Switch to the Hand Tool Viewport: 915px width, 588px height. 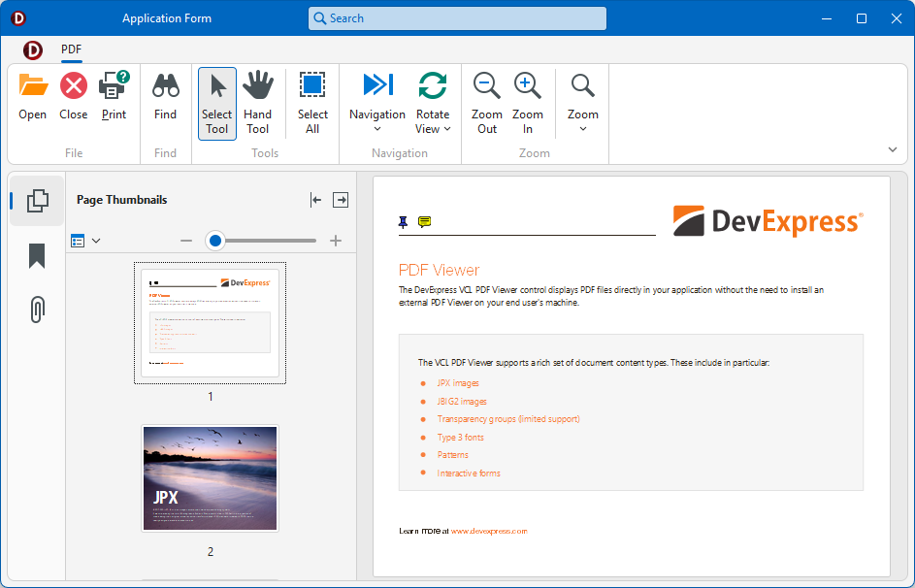(257, 104)
